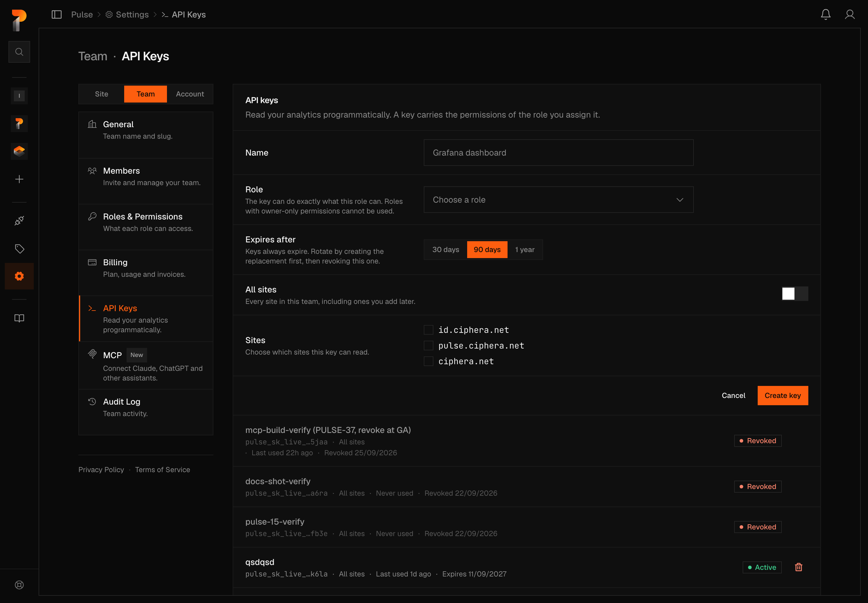Select the small Pulse site icon in sidebar

point(19,124)
